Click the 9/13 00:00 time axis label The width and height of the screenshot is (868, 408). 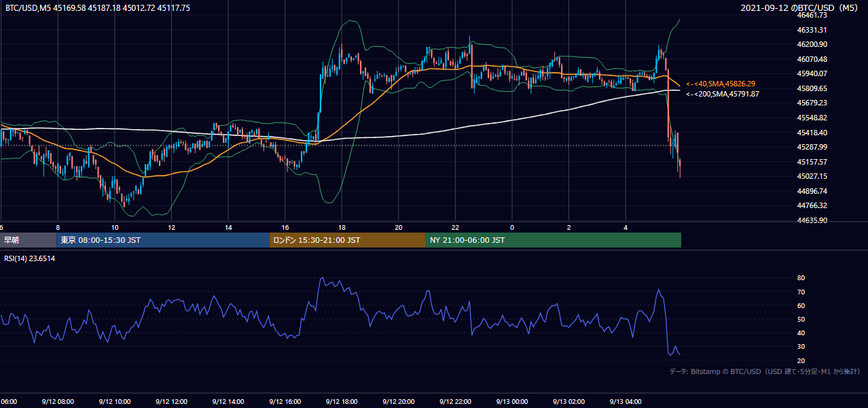(x=512, y=401)
